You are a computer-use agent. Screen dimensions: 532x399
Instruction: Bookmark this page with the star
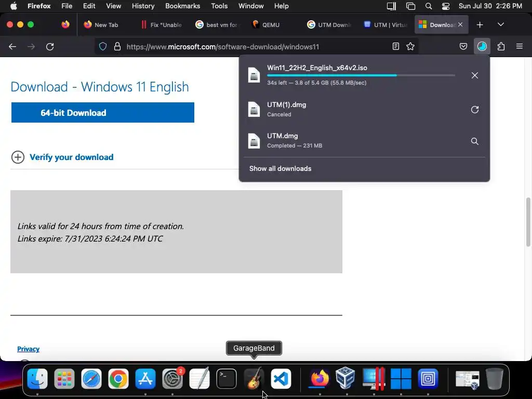(410, 46)
